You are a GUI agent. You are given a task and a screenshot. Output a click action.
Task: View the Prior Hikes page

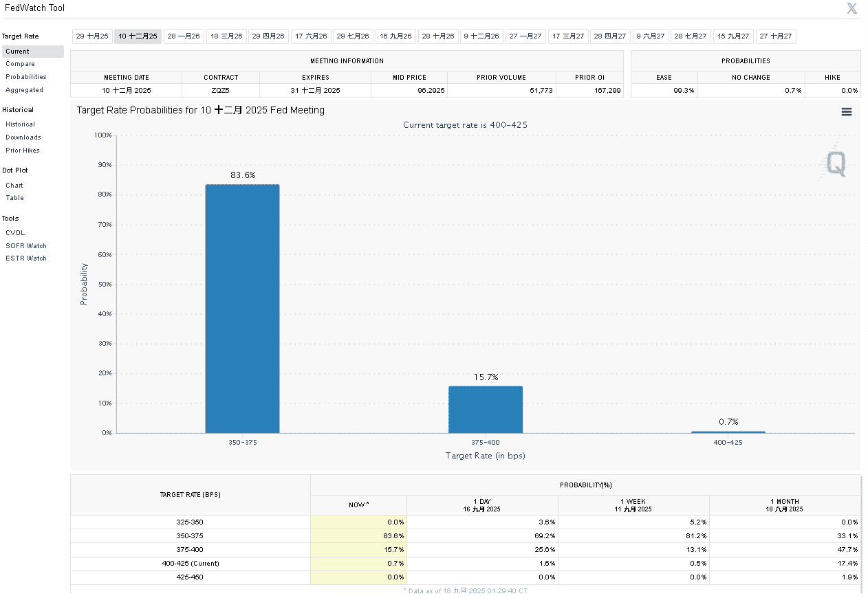click(x=23, y=151)
